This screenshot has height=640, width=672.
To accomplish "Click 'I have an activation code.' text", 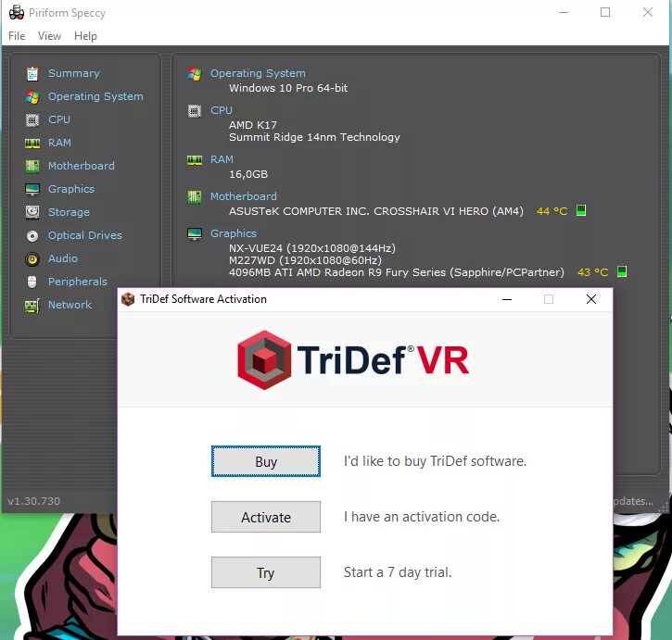I will point(422,517).
